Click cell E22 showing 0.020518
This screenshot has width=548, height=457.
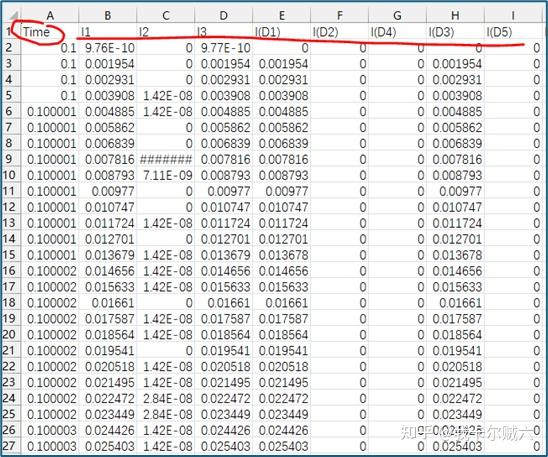[281, 367]
